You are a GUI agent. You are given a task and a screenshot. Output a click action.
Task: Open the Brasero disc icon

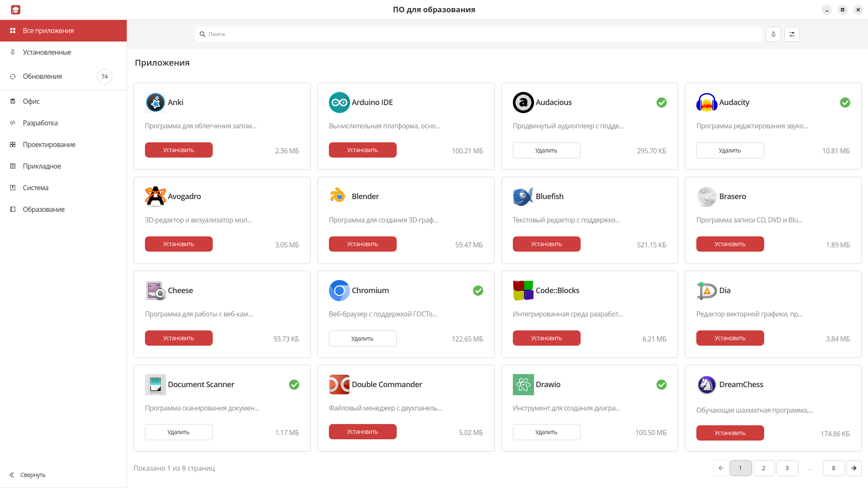(x=707, y=197)
